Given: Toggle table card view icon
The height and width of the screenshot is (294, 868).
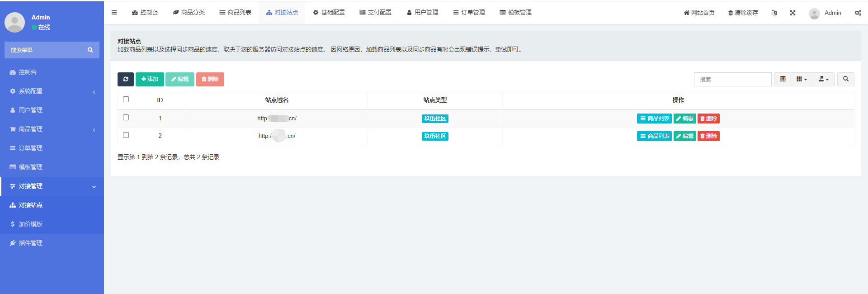Looking at the screenshot, I should pyautogui.click(x=783, y=79).
